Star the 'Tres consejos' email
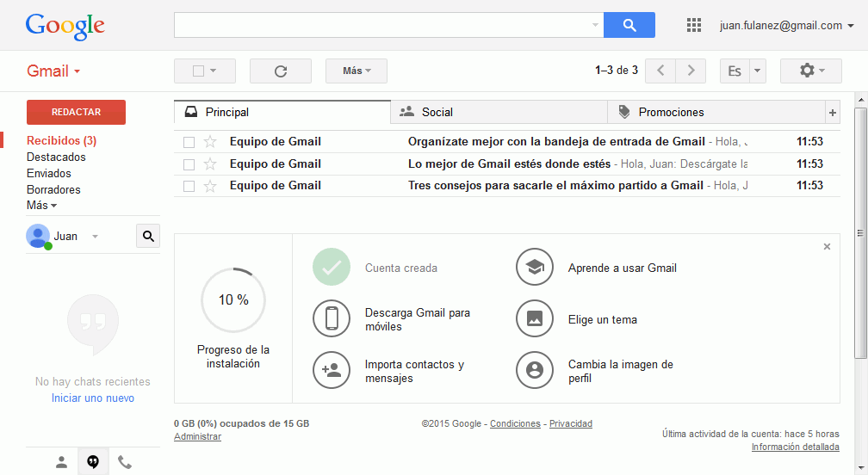Viewport: 868px width, 475px height. point(210,186)
